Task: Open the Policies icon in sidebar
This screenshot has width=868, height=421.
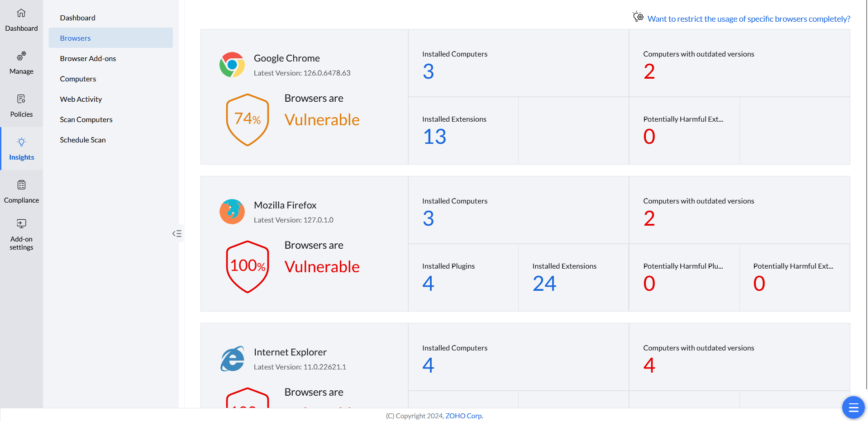Action: (x=21, y=99)
